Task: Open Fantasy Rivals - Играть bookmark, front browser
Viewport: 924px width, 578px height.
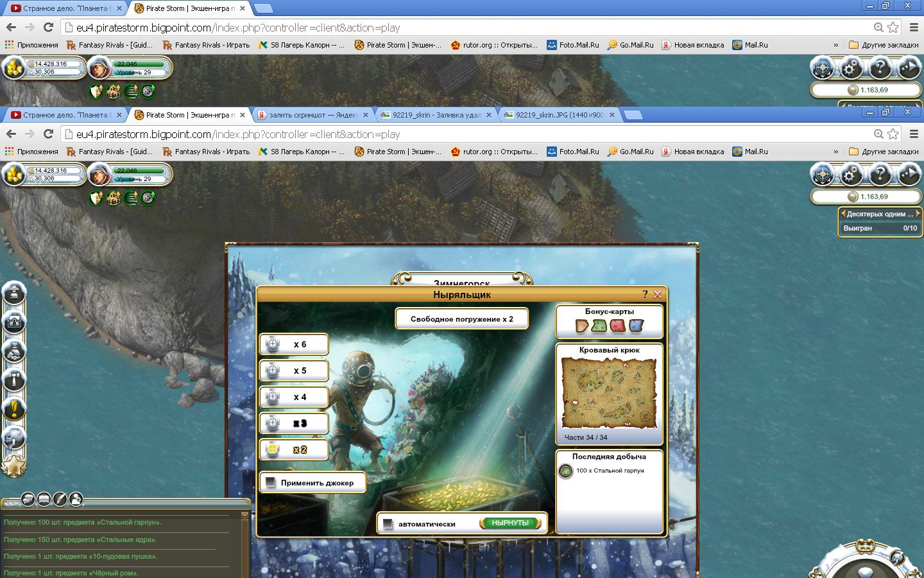Action: tap(206, 152)
